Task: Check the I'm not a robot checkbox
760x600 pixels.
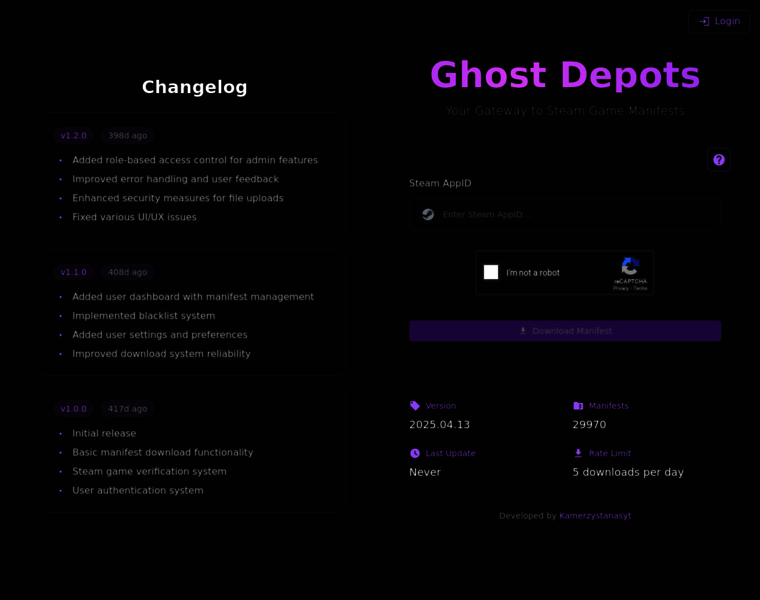Action: [491, 272]
